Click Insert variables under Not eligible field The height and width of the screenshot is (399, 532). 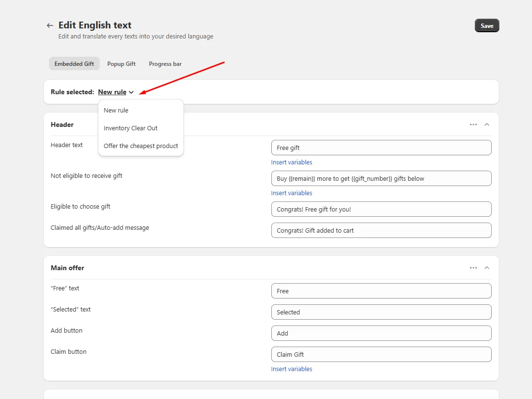point(291,193)
